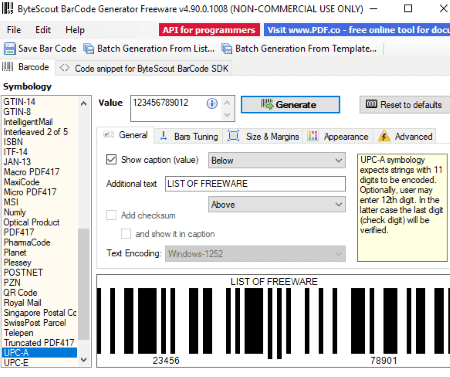The image size is (450, 377).
Task: Open the Text Encoding Windows-1252 dropdown
Action: [x=255, y=254]
